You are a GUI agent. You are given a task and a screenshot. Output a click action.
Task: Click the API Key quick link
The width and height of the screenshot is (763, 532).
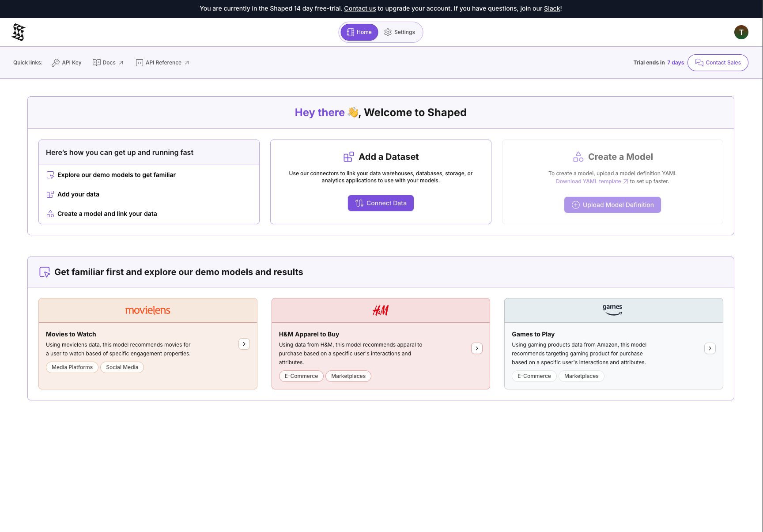click(x=67, y=63)
